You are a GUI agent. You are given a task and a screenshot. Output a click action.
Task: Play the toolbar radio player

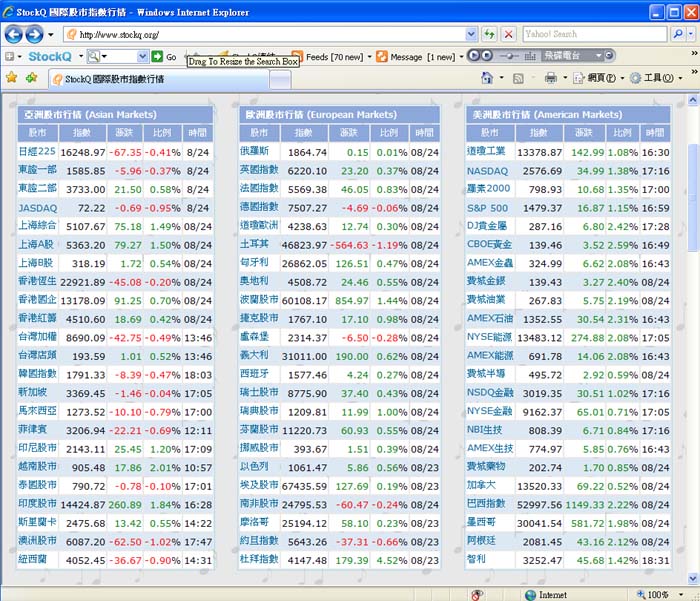pyautogui.click(x=474, y=55)
